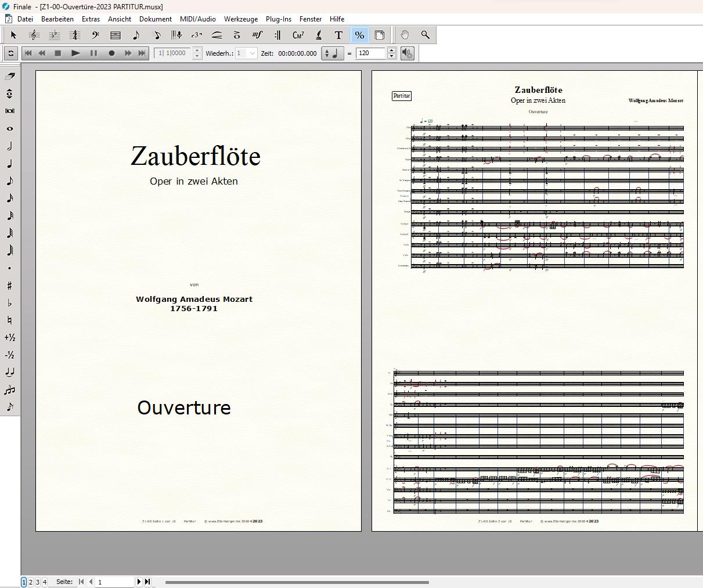Open the Werkzeuge menu
703x588 pixels.
tap(240, 19)
